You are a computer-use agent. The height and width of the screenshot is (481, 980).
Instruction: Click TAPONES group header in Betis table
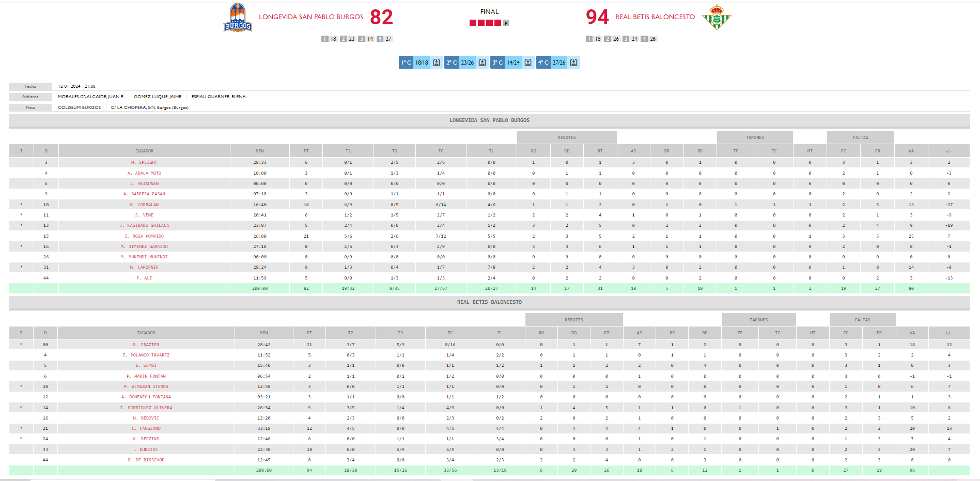coord(759,320)
